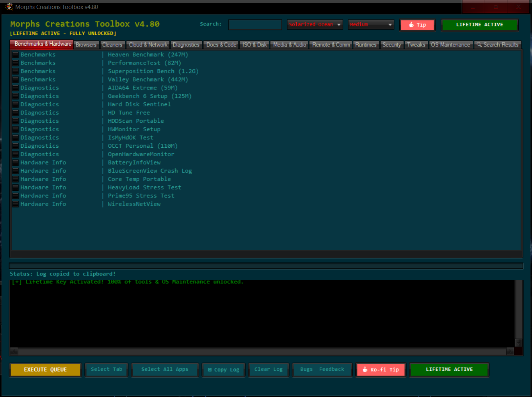Click the LIFETIME ACTIVE button beside Ko-fi Tip
This screenshot has width=532, height=397.
coord(449,370)
